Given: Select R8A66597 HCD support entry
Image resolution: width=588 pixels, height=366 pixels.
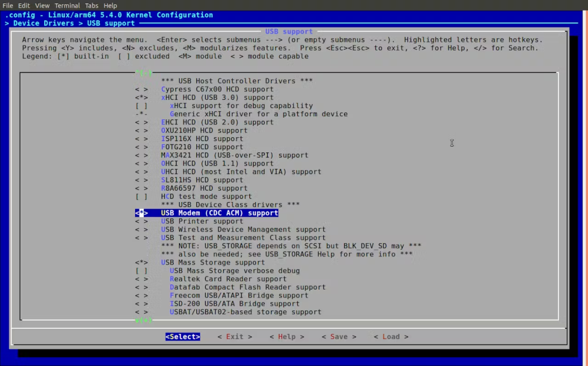Looking at the screenshot, I should click(x=204, y=188).
